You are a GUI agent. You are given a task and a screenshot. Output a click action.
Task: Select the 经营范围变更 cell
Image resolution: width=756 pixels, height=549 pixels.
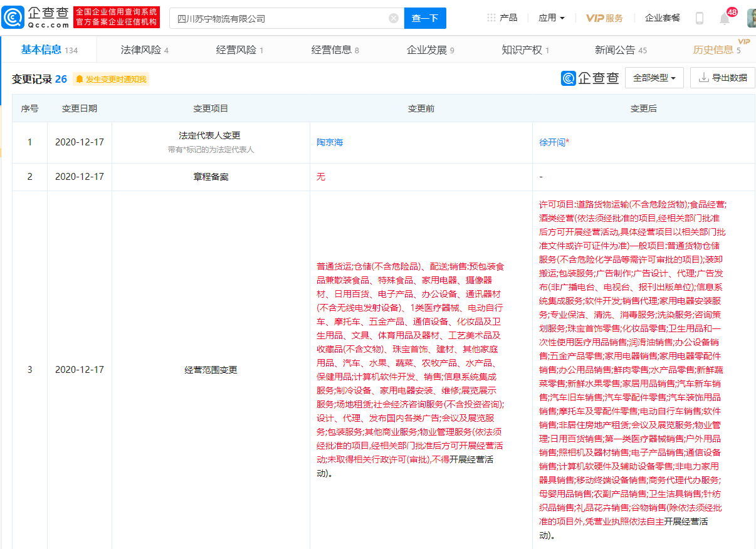(211, 370)
